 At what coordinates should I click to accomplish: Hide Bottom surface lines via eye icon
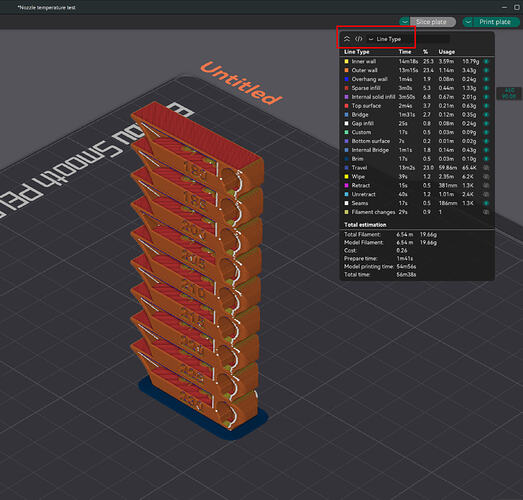(486, 141)
